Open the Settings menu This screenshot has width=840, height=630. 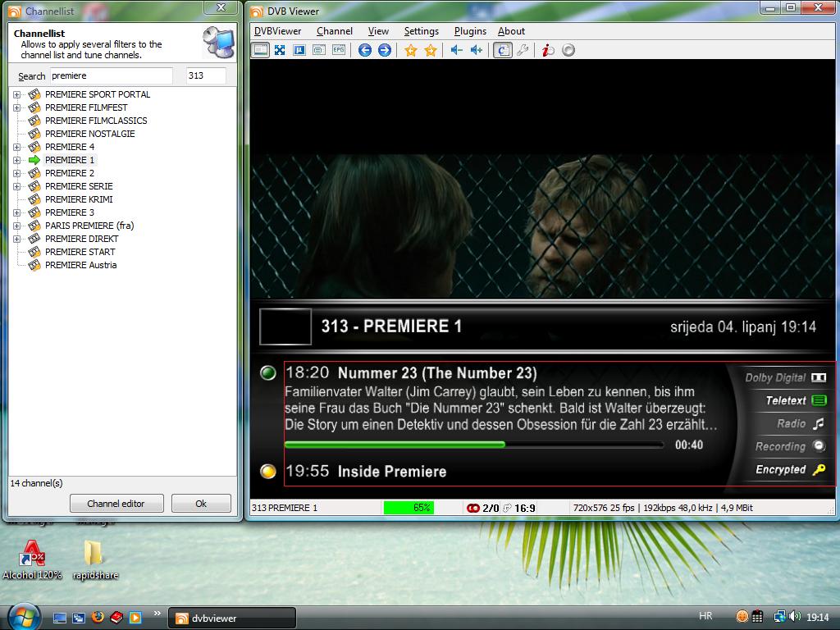[421, 31]
